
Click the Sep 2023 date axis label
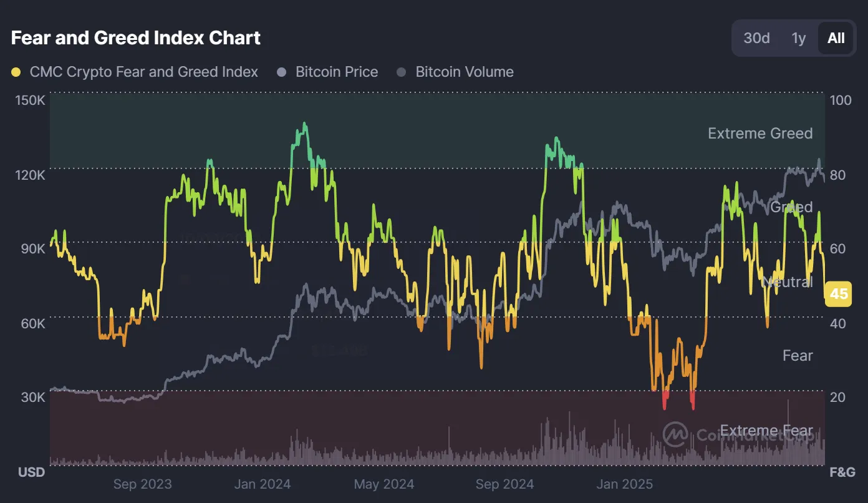[x=142, y=484]
